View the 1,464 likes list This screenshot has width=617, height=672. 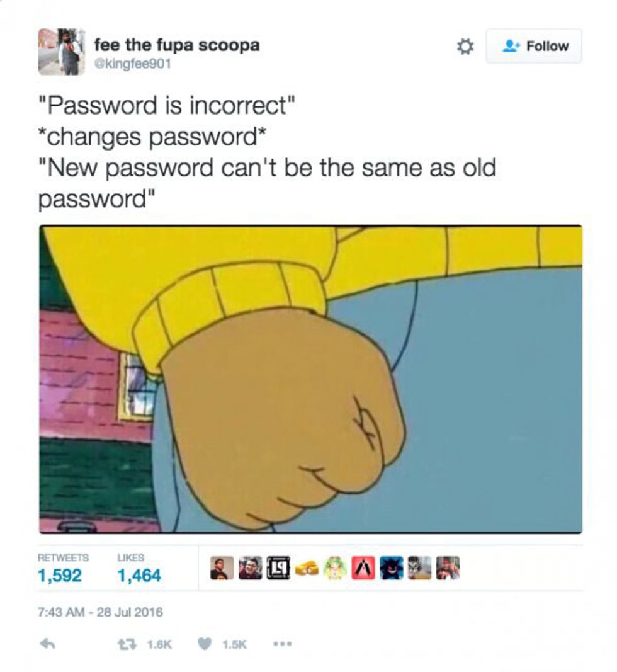[139, 575]
